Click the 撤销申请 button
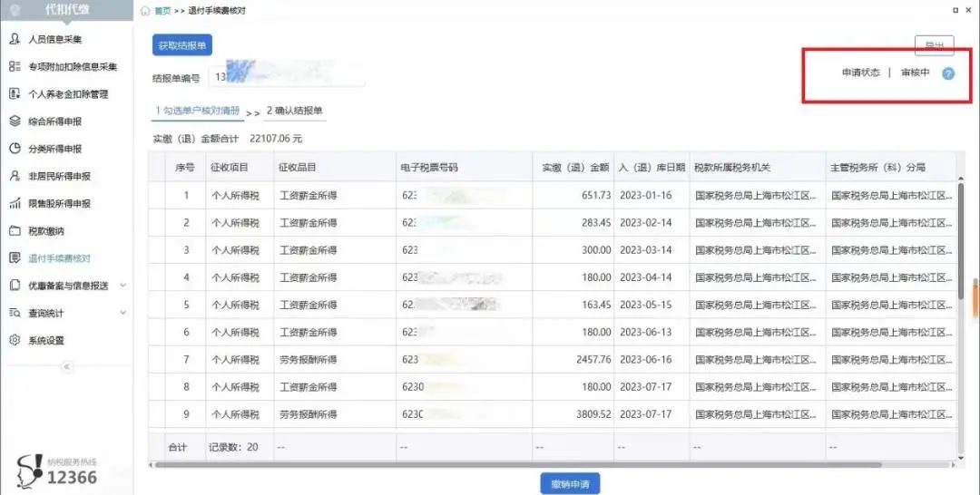The height and width of the screenshot is (495, 980). 570,484
